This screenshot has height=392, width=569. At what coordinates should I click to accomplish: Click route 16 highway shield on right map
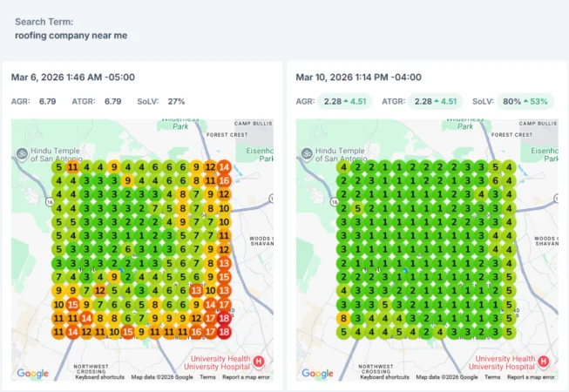click(x=335, y=201)
